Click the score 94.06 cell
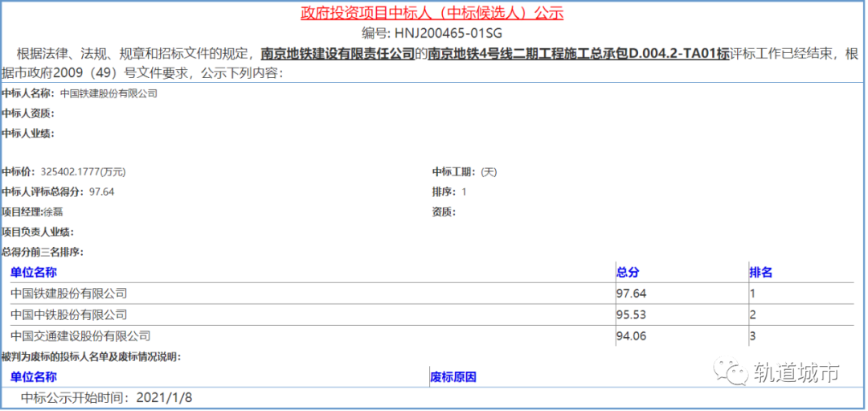The image size is (868, 411). (x=631, y=335)
